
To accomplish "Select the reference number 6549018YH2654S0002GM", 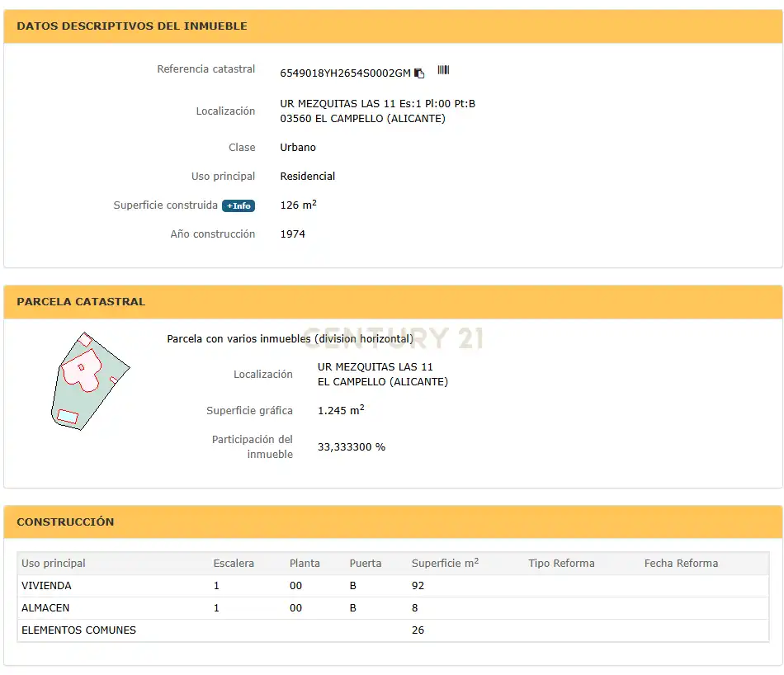I will point(345,73).
